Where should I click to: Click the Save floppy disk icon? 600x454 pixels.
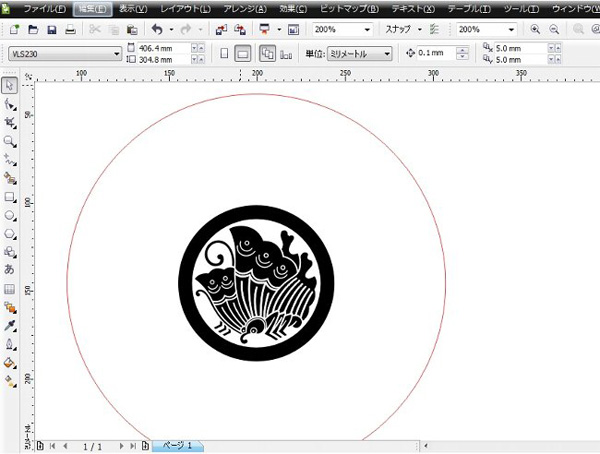coord(52,29)
